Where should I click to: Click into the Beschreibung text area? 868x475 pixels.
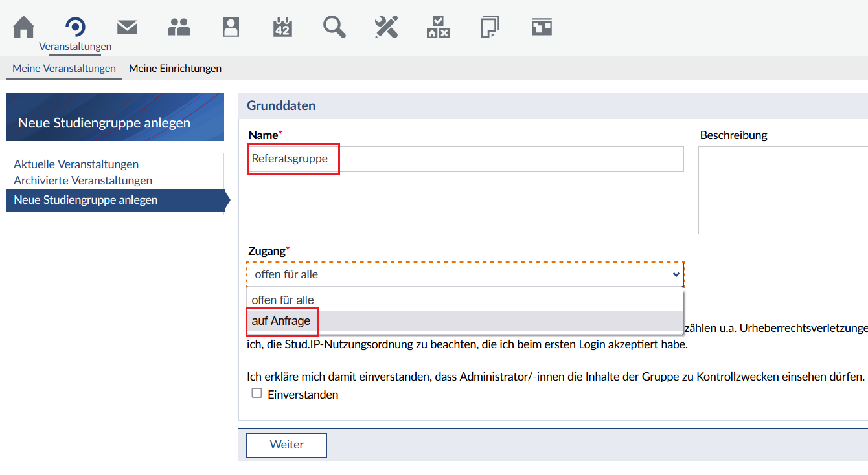pyautogui.click(x=782, y=190)
